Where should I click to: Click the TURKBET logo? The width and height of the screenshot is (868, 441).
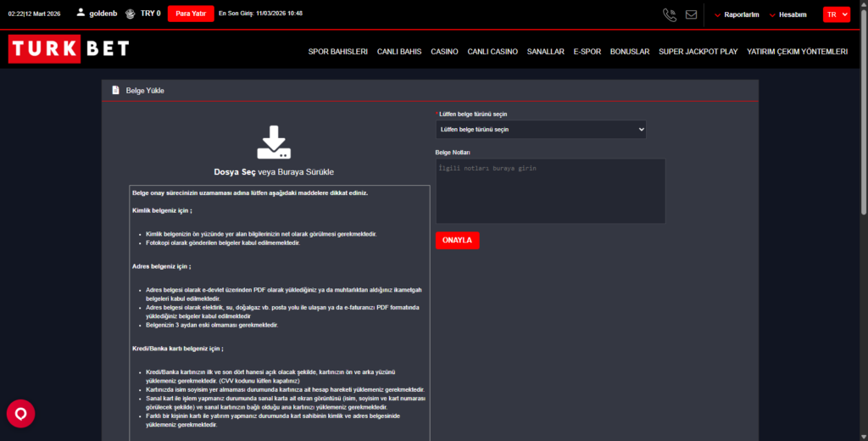click(x=70, y=49)
